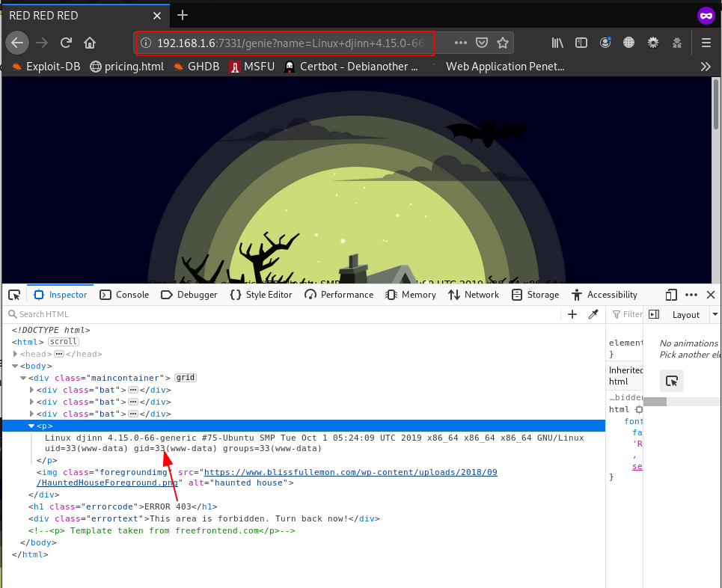722x588 pixels.
Task: Collapse the maincontainer div node
Action: 23,378
